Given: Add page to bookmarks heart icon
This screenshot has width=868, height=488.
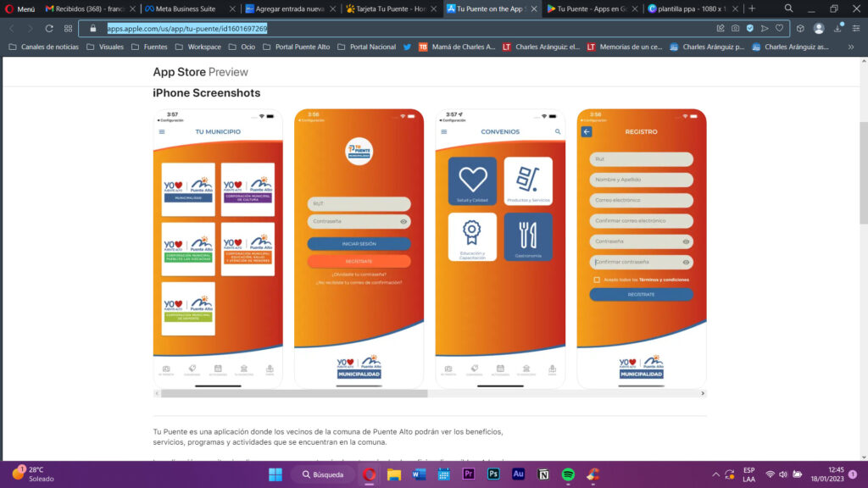Looking at the screenshot, I should (x=780, y=28).
